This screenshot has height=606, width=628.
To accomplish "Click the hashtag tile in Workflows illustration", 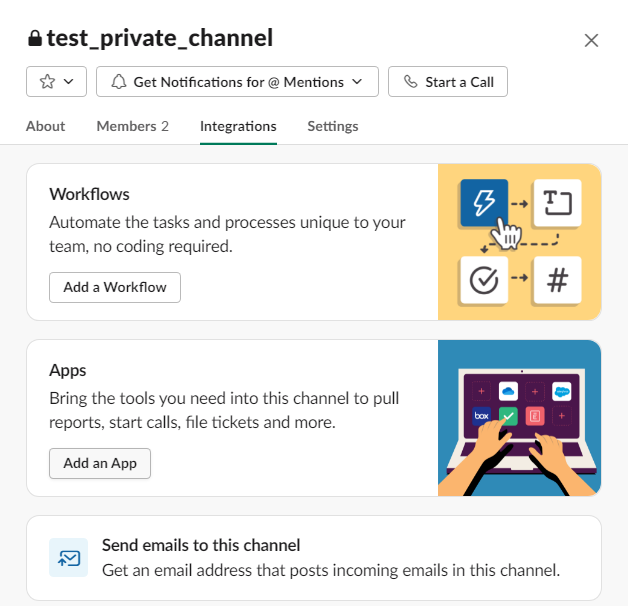I will (x=558, y=280).
